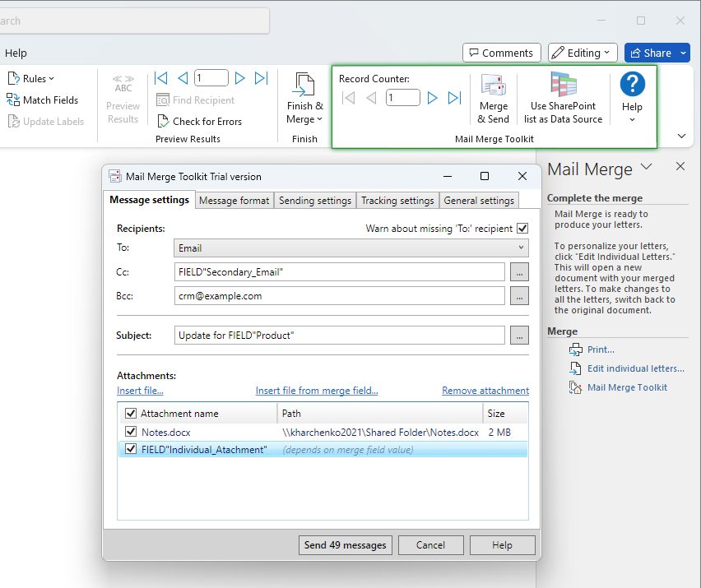Expand the Share dropdown arrow
701x588 pixels.
pyautogui.click(x=683, y=53)
